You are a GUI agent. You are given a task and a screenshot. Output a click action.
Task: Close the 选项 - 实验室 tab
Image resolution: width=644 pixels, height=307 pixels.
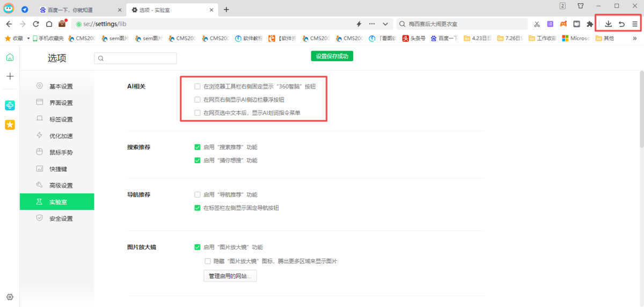click(x=211, y=10)
